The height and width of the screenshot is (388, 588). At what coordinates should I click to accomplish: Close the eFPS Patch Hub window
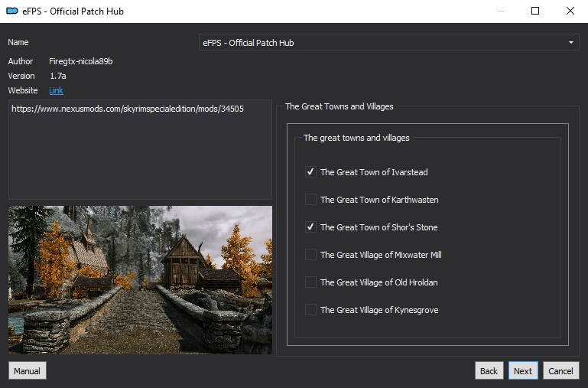(570, 11)
